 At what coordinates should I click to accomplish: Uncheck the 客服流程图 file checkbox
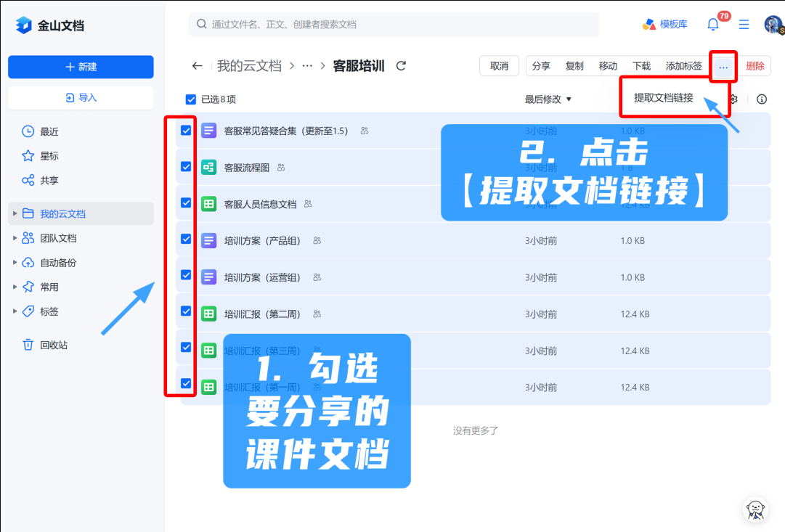click(186, 167)
